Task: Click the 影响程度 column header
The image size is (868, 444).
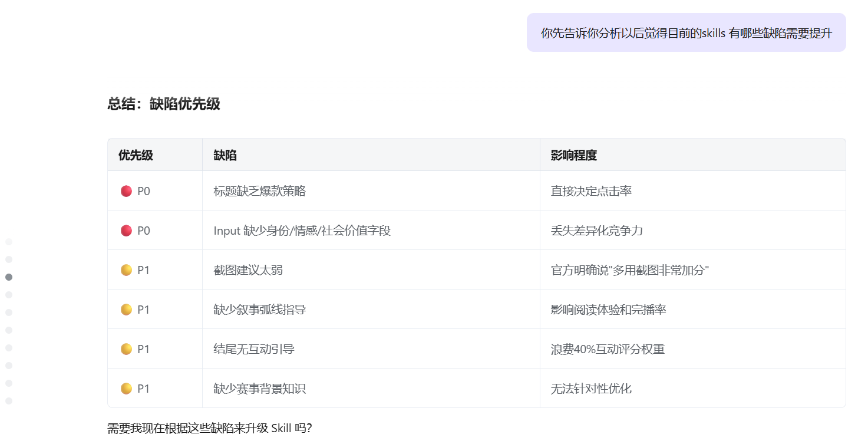Action: point(573,155)
